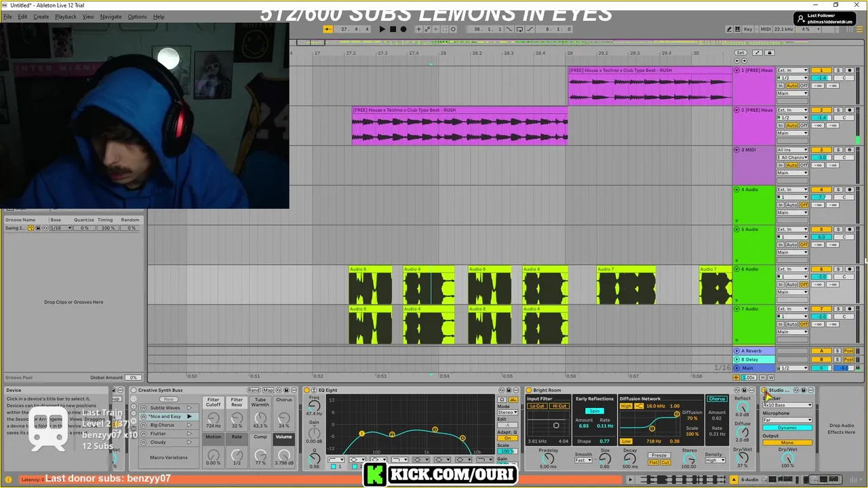Start playback with the Play button
The height and width of the screenshot is (488, 868).
coord(382,29)
